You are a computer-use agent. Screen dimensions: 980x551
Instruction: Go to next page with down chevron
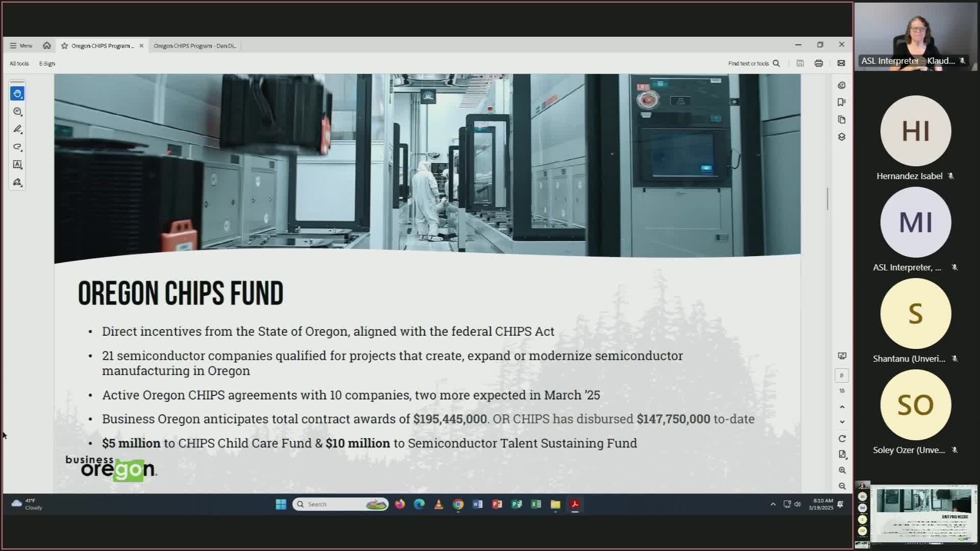tap(842, 422)
